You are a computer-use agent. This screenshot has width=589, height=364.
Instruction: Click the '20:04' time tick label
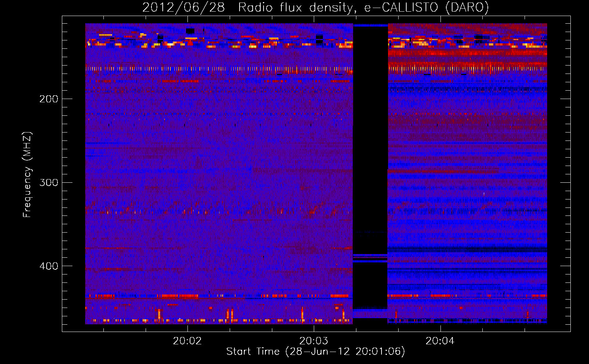[x=440, y=341]
